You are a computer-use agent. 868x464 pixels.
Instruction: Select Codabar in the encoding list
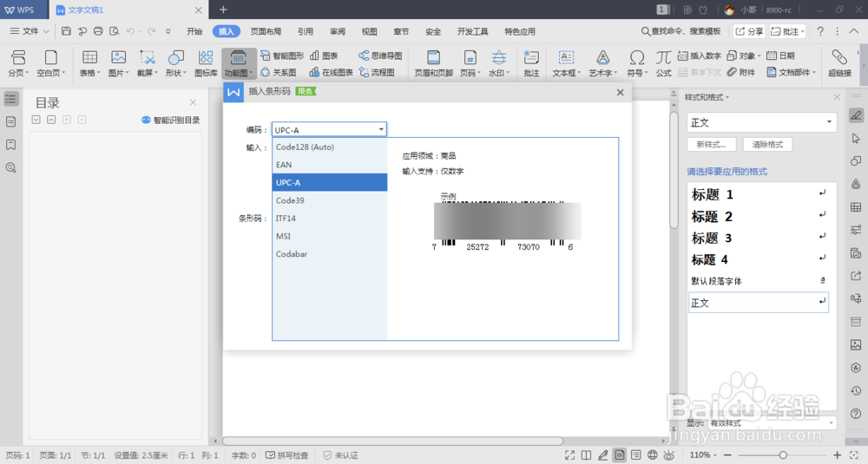[330, 254]
